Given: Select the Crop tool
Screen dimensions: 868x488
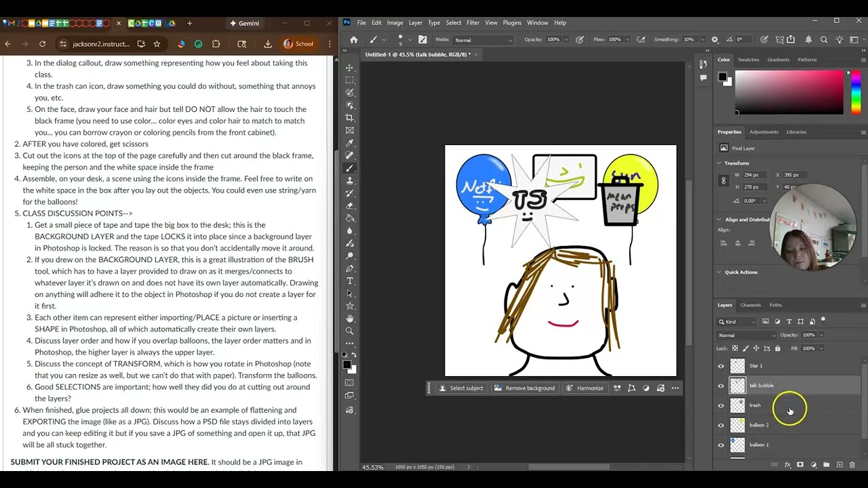Looking at the screenshot, I should pyautogui.click(x=350, y=118).
